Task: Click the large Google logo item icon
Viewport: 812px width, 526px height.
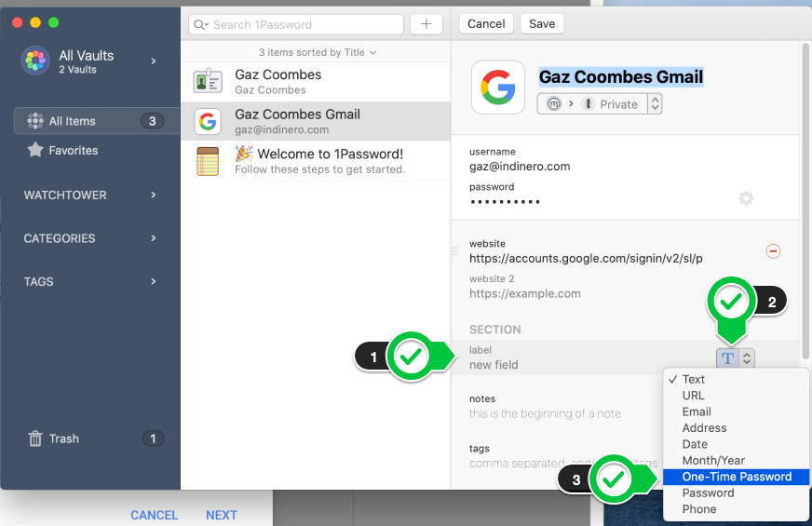Action: click(498, 88)
